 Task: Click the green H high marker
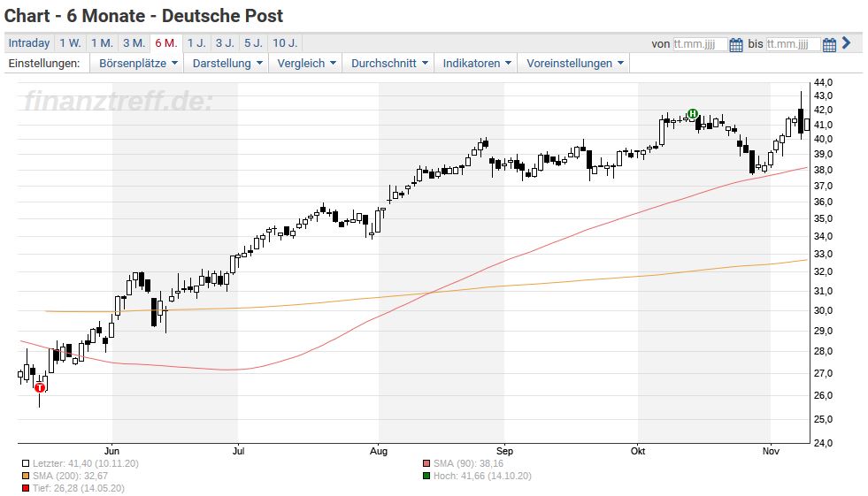(693, 114)
